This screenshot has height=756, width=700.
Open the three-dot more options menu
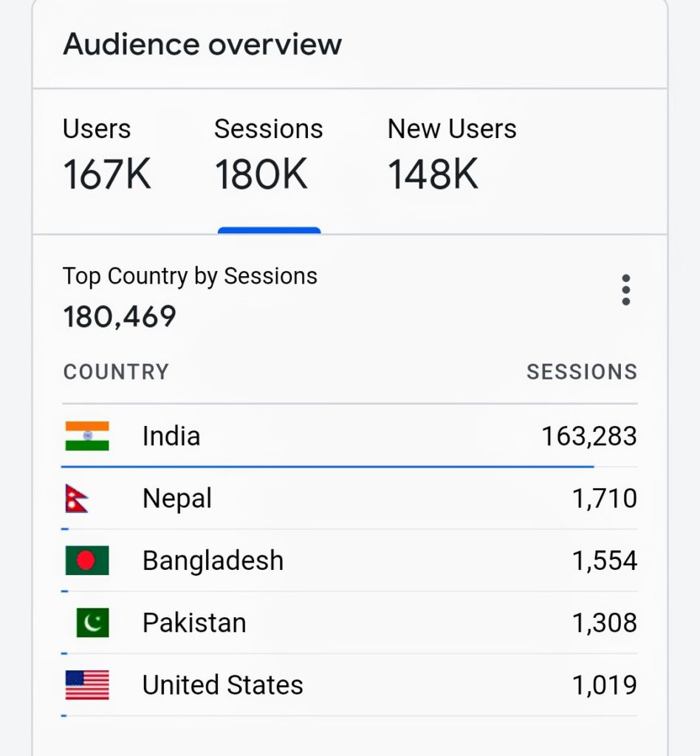[625, 290]
